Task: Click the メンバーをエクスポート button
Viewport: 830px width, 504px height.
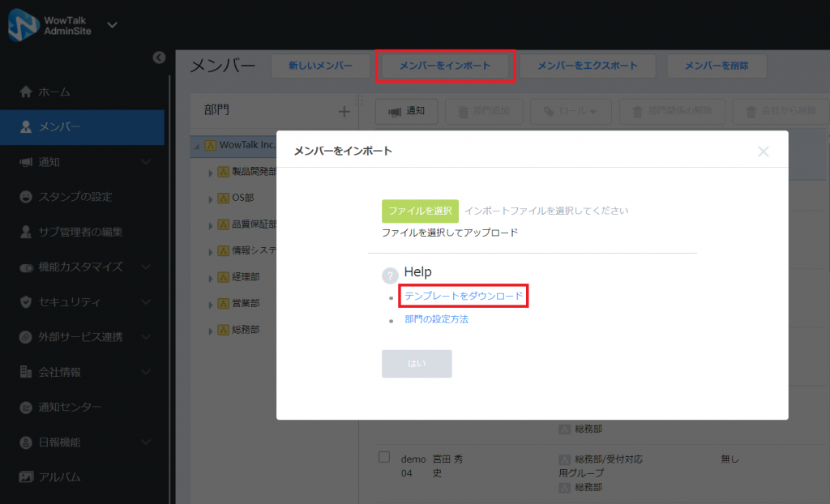Action: pyautogui.click(x=588, y=66)
